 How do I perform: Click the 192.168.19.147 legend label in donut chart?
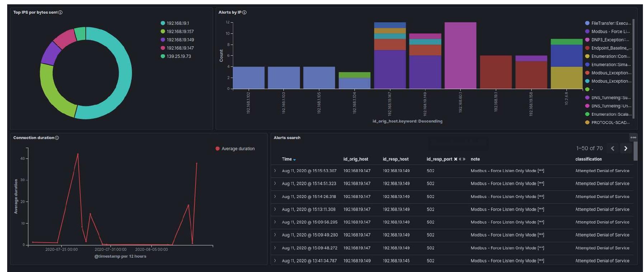tap(180, 48)
